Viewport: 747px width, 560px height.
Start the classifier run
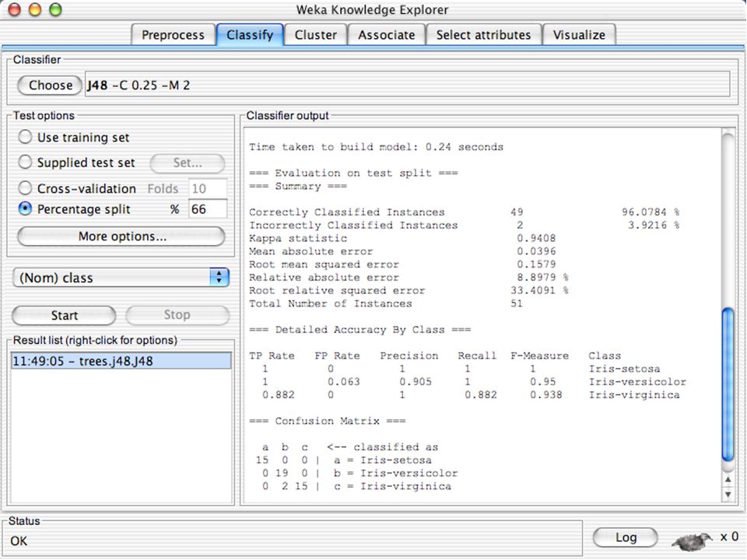click(x=64, y=315)
